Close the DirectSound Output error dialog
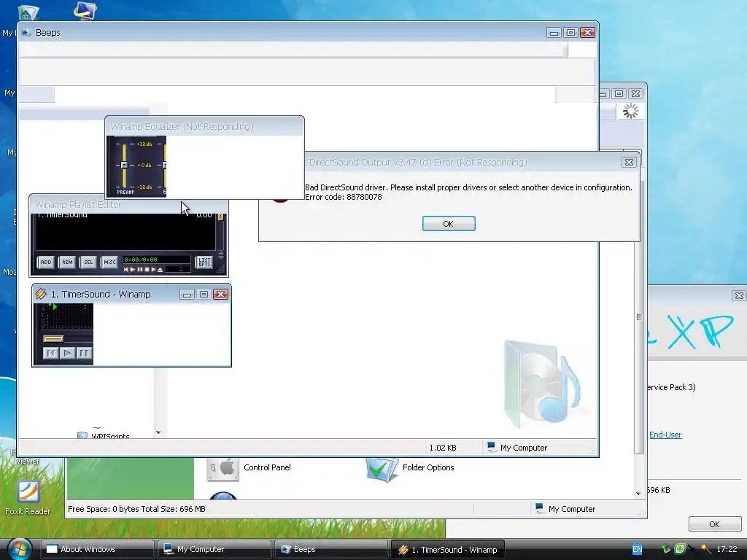This screenshot has width=747, height=560. click(x=629, y=163)
